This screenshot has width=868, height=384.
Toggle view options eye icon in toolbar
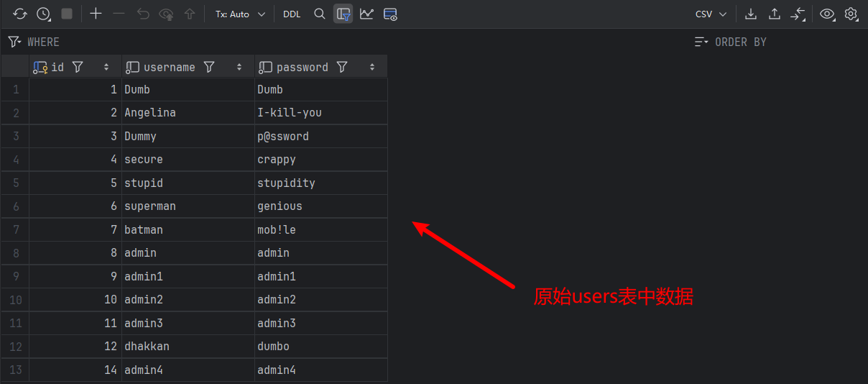(827, 14)
